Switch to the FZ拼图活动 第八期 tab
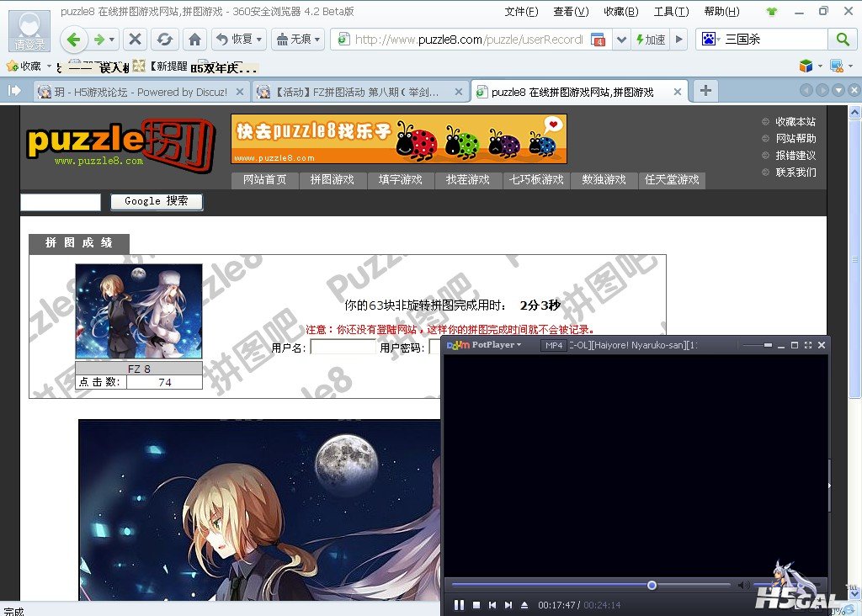This screenshot has width=862, height=616. [x=359, y=93]
